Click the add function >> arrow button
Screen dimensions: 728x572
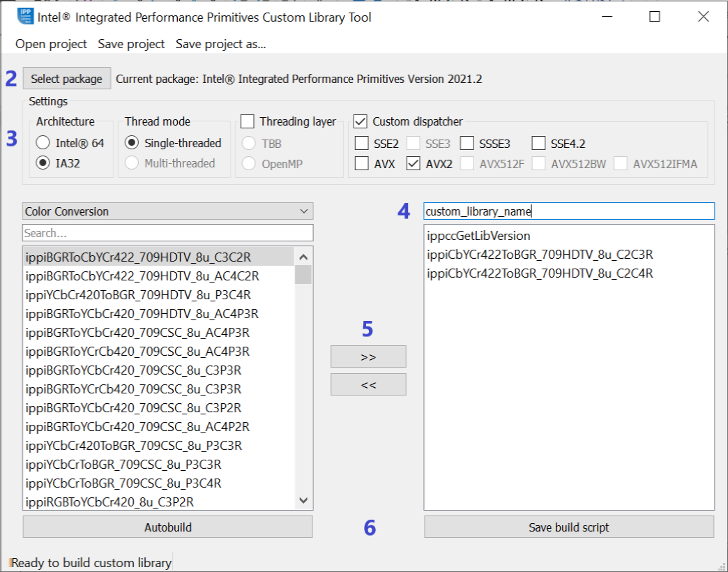[x=368, y=356]
